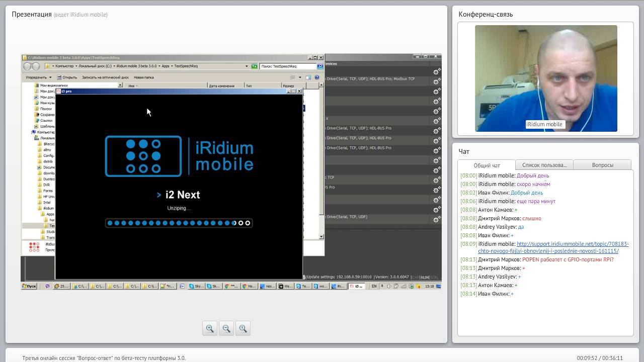
Task: Click Открыть in the Explorer toolbar
Action: click(67, 77)
